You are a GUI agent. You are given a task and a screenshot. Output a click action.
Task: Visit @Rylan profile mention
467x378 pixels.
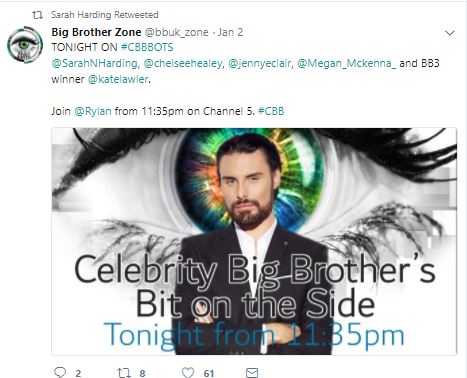tap(93, 111)
